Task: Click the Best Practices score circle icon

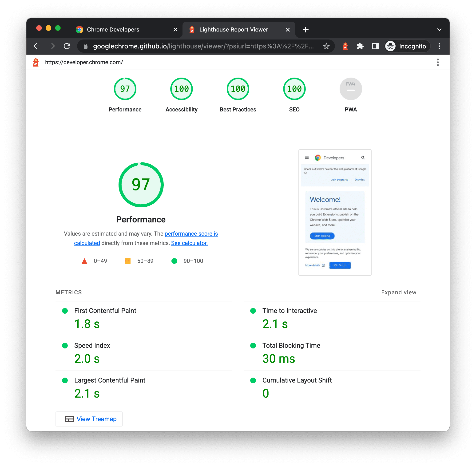Action: tap(237, 90)
